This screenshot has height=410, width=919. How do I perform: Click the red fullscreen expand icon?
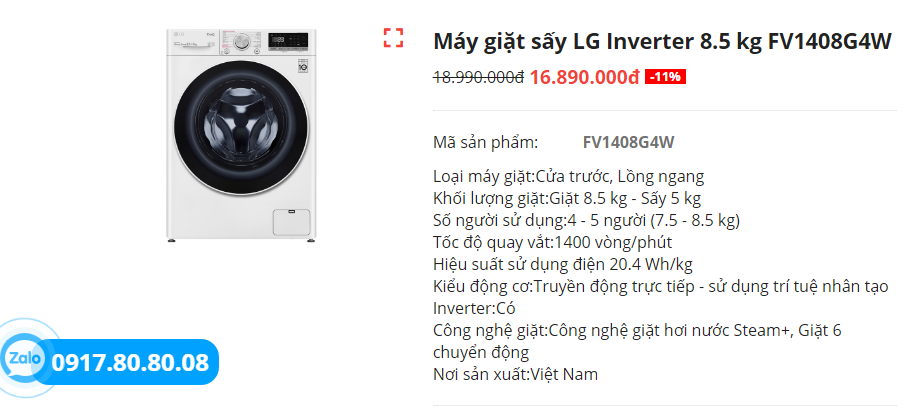click(393, 39)
